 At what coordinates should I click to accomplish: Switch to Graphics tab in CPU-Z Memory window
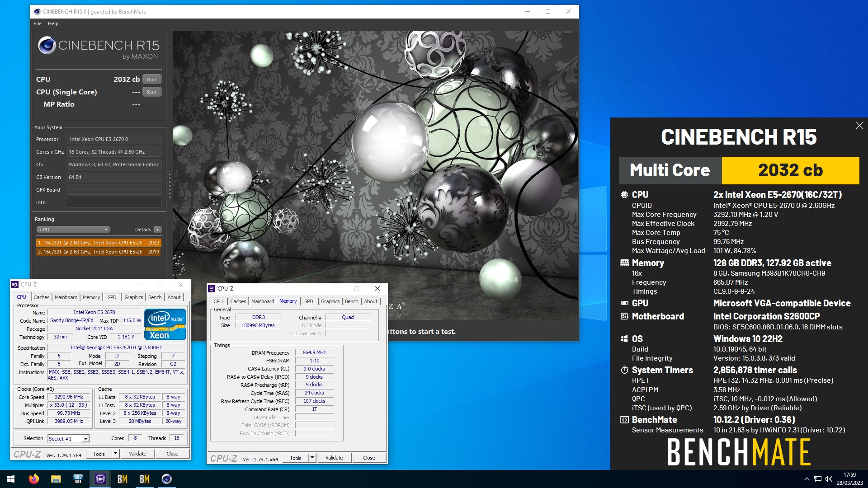click(330, 301)
